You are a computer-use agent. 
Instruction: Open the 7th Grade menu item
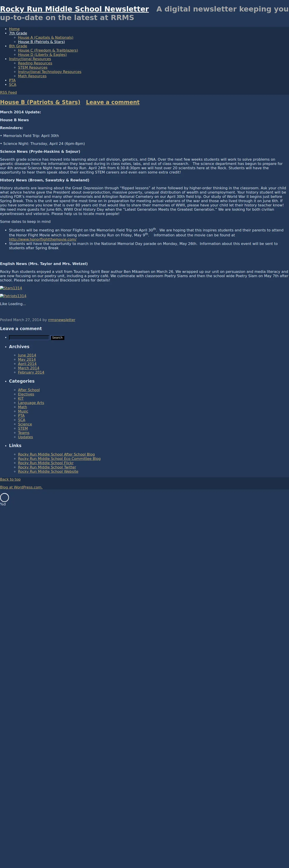click(18, 33)
